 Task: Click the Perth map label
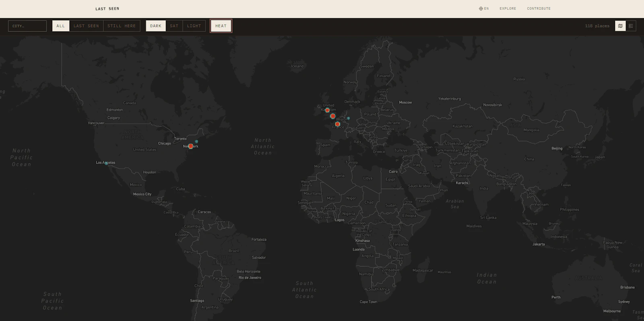(556, 297)
